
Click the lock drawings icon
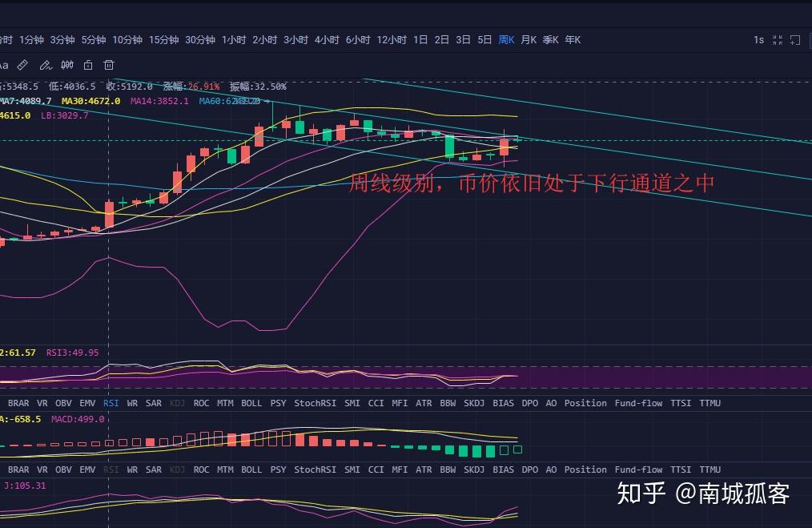click(88, 65)
